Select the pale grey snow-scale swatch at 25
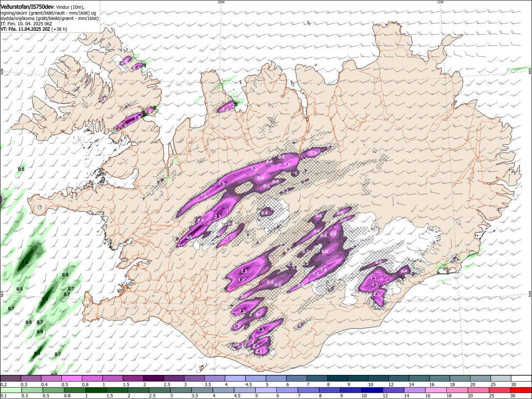The image size is (532, 399). [x=500, y=378]
